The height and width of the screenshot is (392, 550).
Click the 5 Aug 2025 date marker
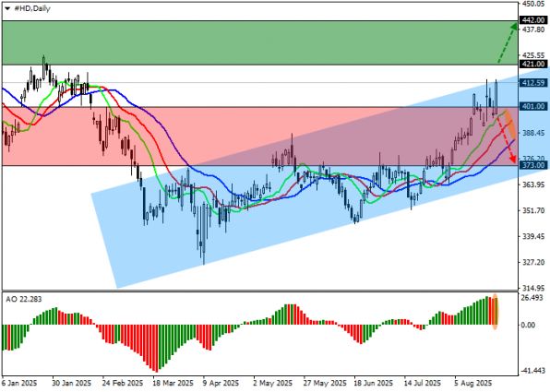(x=473, y=383)
